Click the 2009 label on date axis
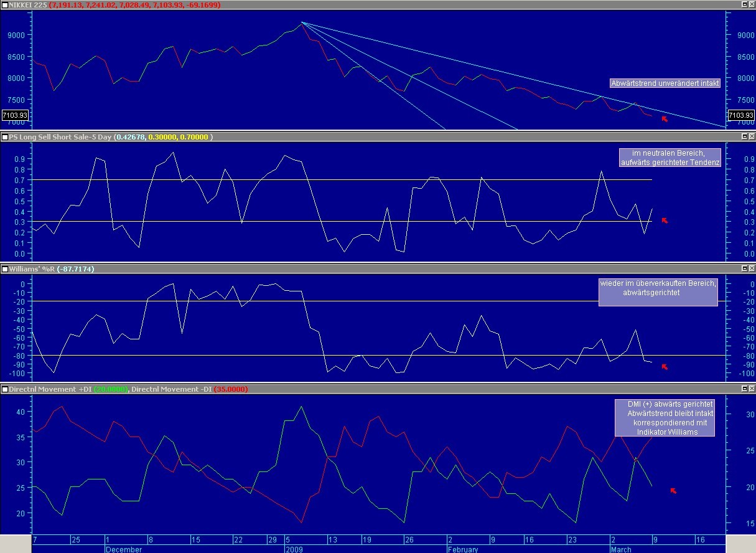Screen dimensions: 756x553 click(294, 549)
